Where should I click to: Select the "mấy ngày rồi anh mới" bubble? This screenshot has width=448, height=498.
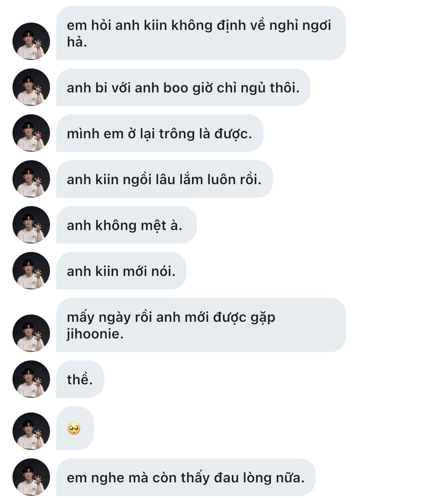201,325
